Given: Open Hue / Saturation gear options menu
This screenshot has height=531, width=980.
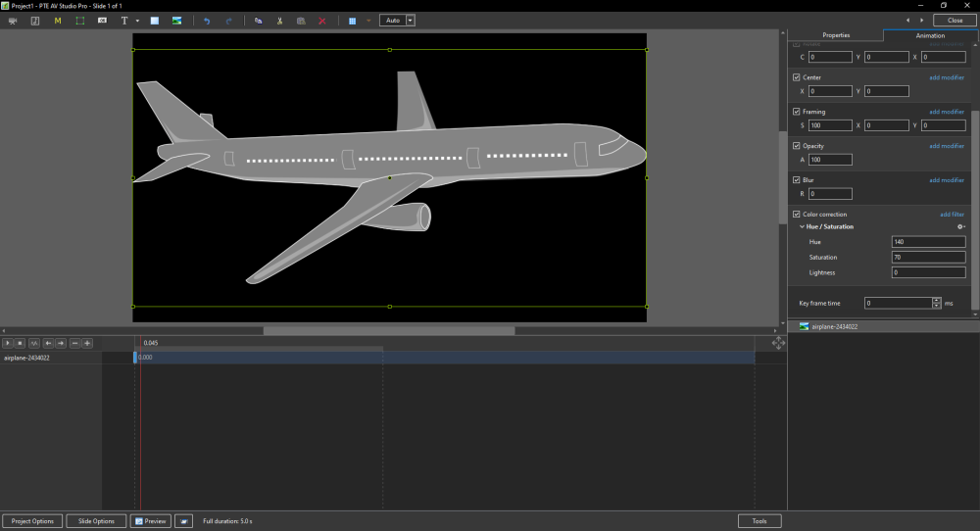Looking at the screenshot, I should (x=960, y=227).
